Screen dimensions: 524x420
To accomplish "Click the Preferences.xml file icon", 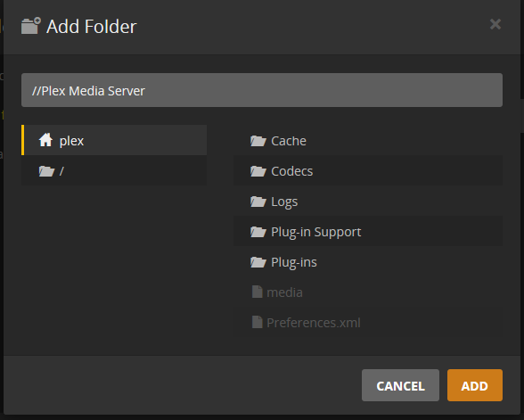I will tap(257, 323).
